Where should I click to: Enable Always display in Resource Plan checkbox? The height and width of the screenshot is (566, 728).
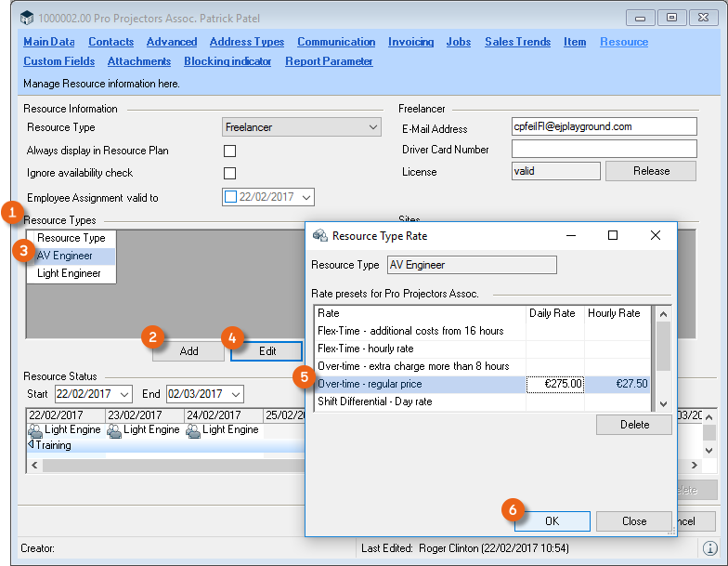[x=230, y=151]
